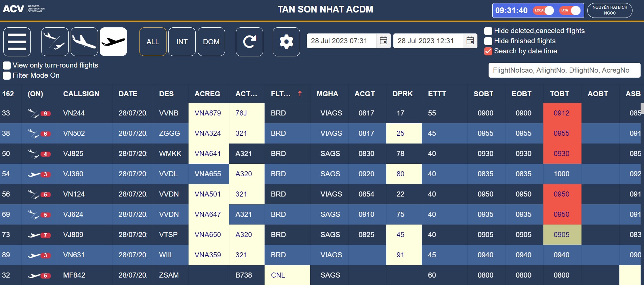Click the sort arrow beside FLT column
This screenshot has height=285, width=644.
pyautogui.click(x=300, y=94)
